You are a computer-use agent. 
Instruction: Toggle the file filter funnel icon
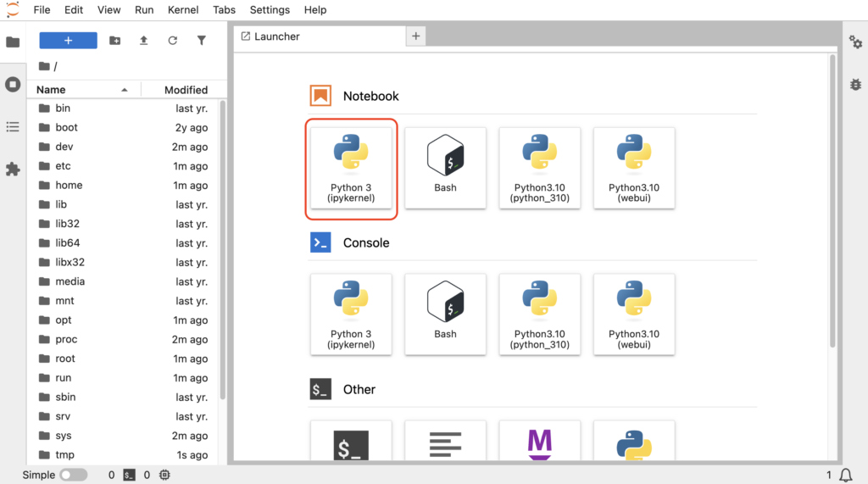pyautogui.click(x=202, y=41)
